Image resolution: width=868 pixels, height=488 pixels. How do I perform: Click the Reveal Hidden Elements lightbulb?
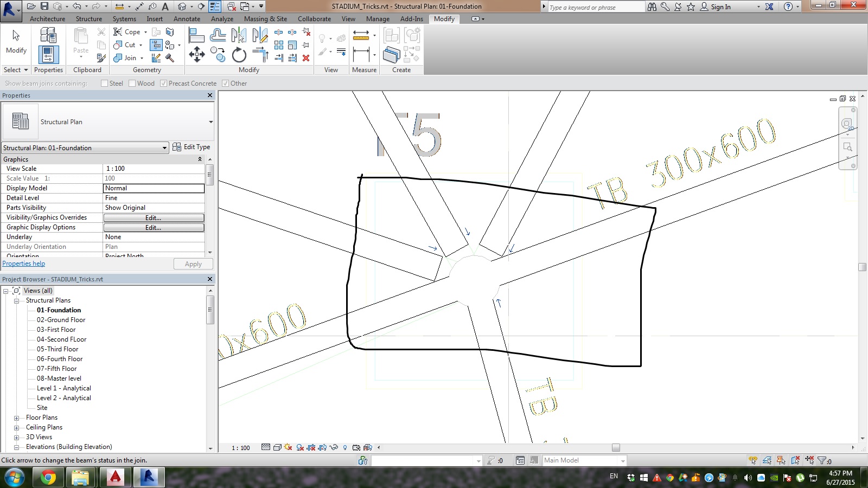tap(345, 448)
